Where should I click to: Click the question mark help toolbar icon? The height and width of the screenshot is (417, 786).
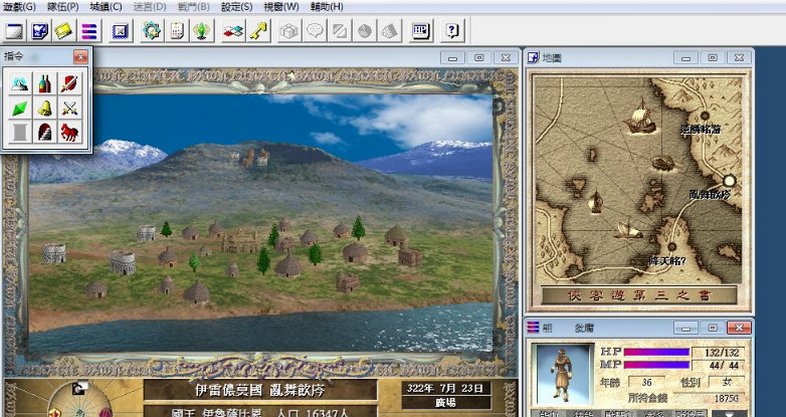(x=452, y=31)
